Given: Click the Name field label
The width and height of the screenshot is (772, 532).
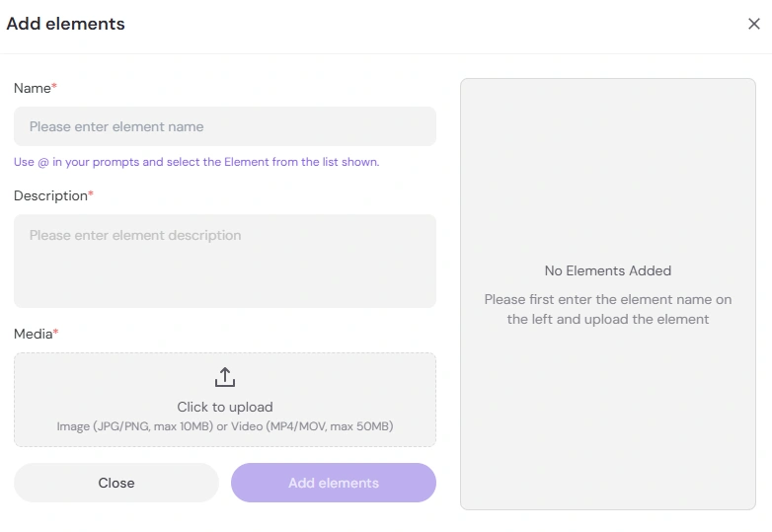Looking at the screenshot, I should tap(32, 89).
